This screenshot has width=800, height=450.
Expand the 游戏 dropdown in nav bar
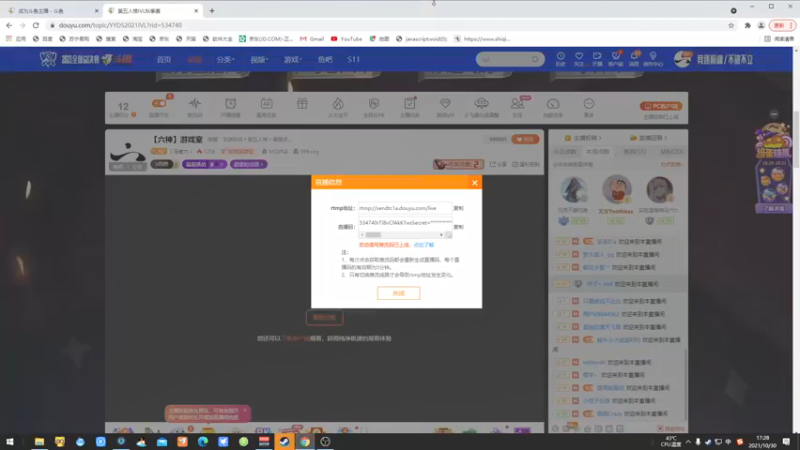click(293, 60)
